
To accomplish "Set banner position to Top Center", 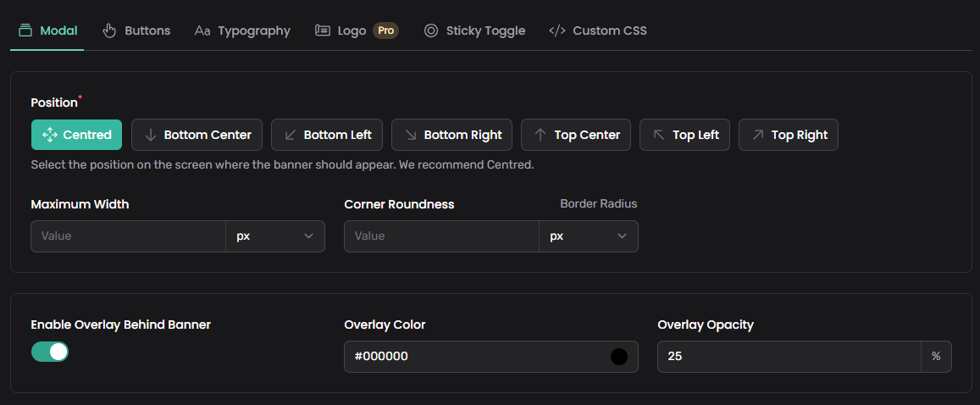I will click(x=576, y=135).
